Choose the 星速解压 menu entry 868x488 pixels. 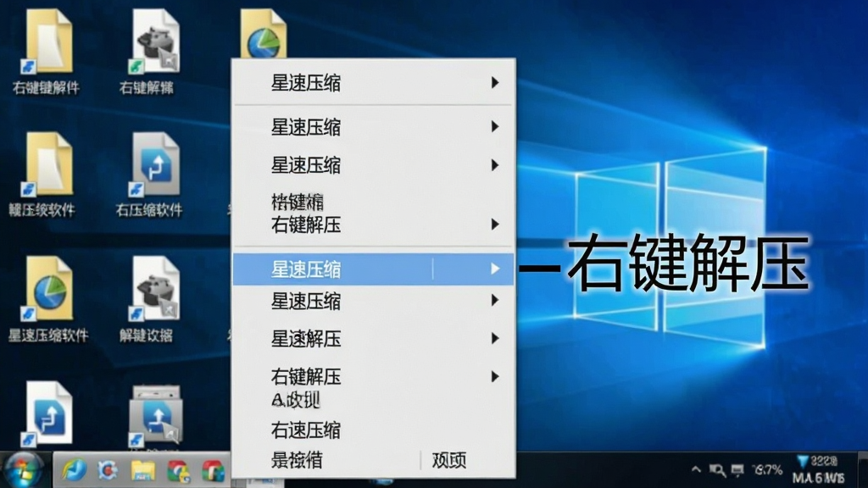coord(374,339)
